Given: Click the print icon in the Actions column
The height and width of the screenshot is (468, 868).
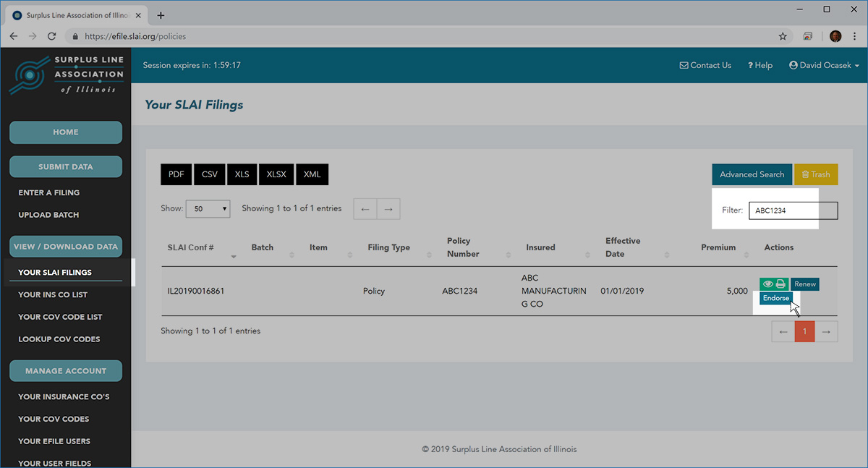Looking at the screenshot, I should (780, 284).
